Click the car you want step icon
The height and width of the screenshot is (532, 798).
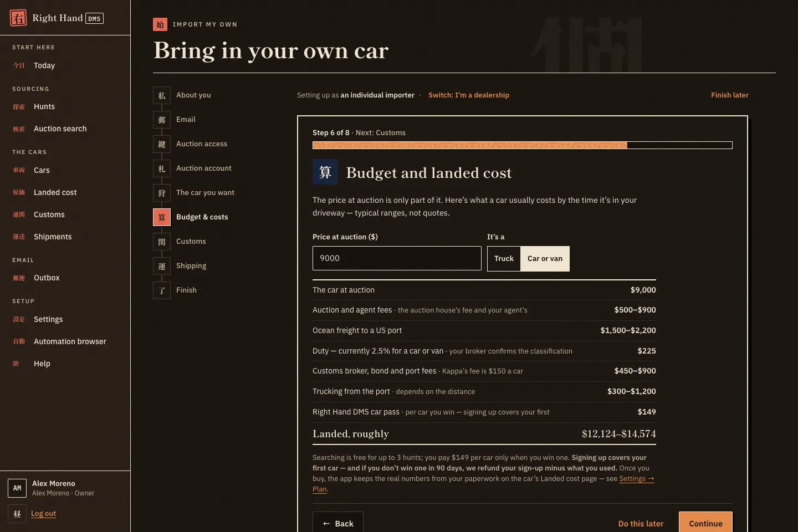point(162,193)
